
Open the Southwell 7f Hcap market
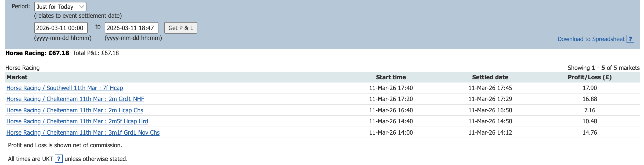[x=64, y=88]
